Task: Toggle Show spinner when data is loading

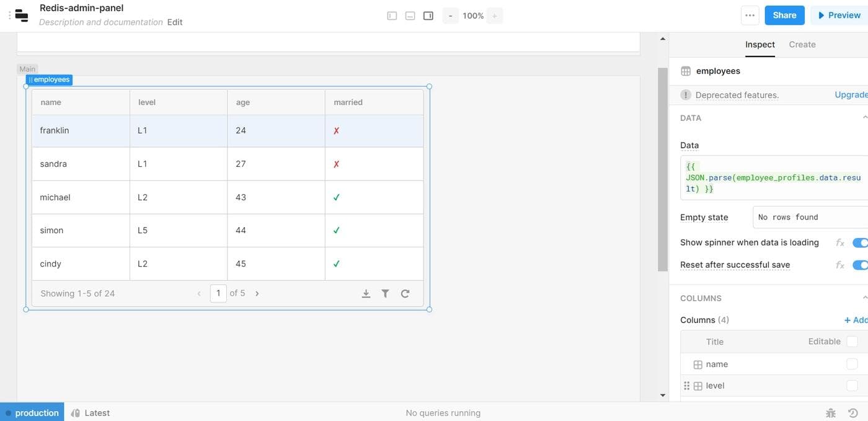Action: coord(860,242)
